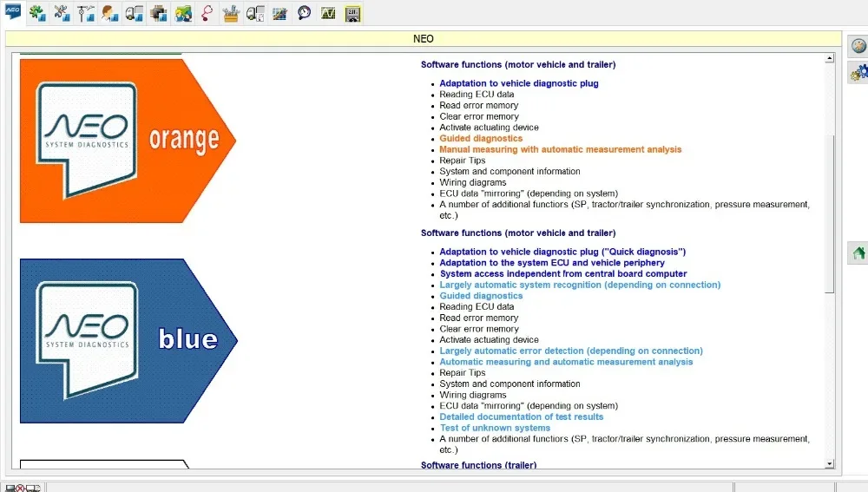Click the NEO blue logo image
This screenshot has height=492, width=868.
tap(128, 340)
